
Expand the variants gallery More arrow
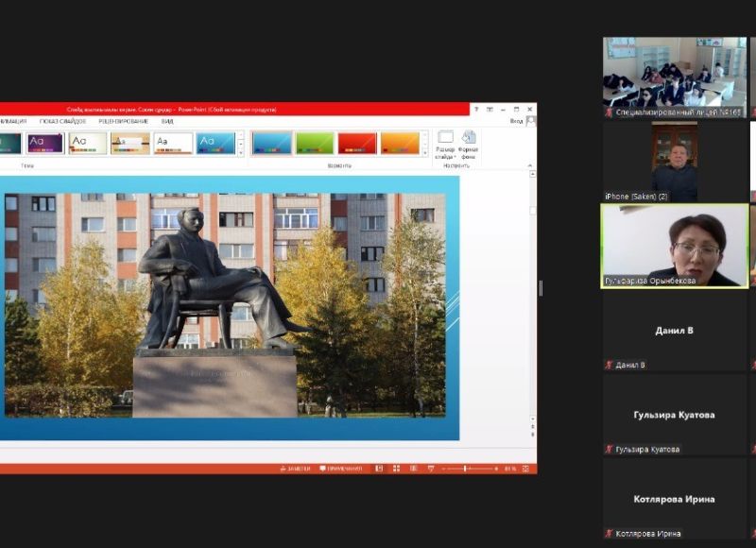click(x=425, y=152)
